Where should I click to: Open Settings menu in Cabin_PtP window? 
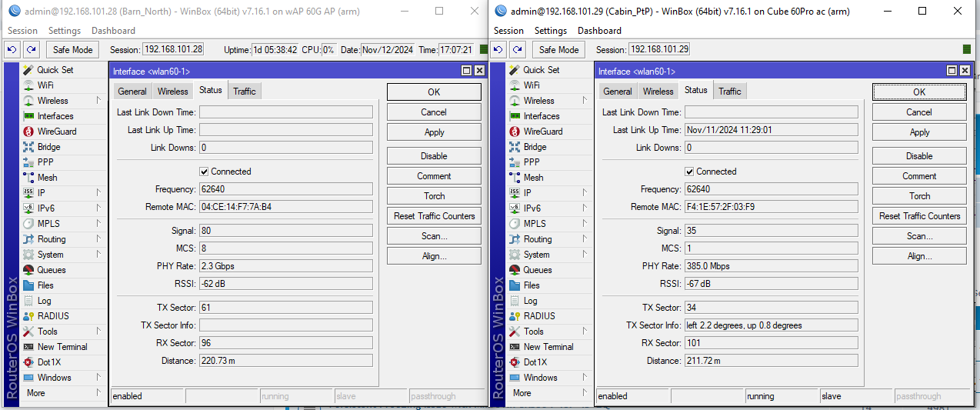tap(551, 31)
